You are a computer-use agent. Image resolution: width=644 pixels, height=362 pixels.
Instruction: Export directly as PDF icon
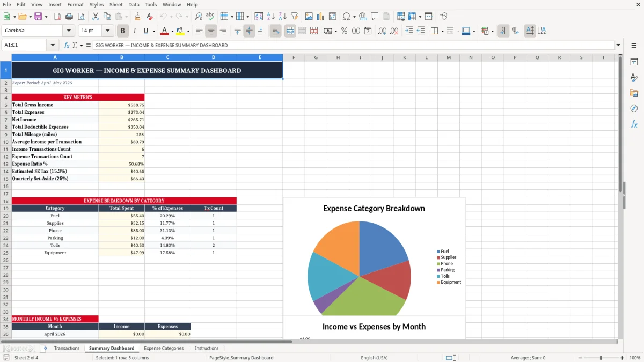pyautogui.click(x=57, y=17)
